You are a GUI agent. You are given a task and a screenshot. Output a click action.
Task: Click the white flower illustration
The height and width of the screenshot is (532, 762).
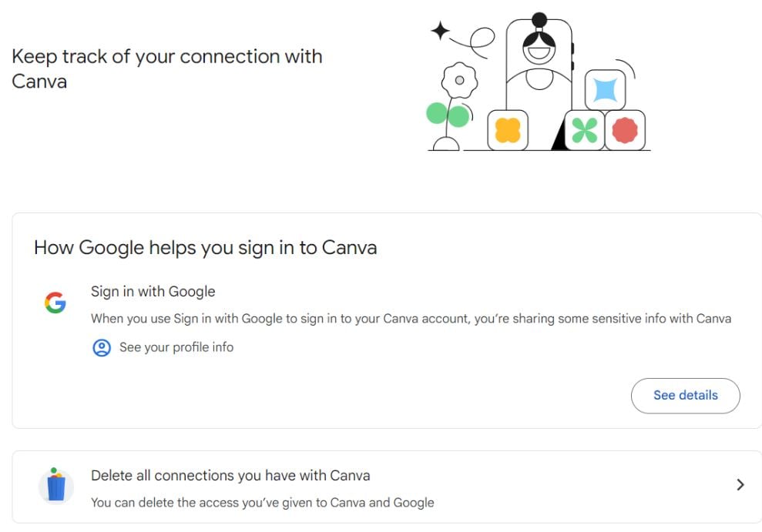(459, 81)
